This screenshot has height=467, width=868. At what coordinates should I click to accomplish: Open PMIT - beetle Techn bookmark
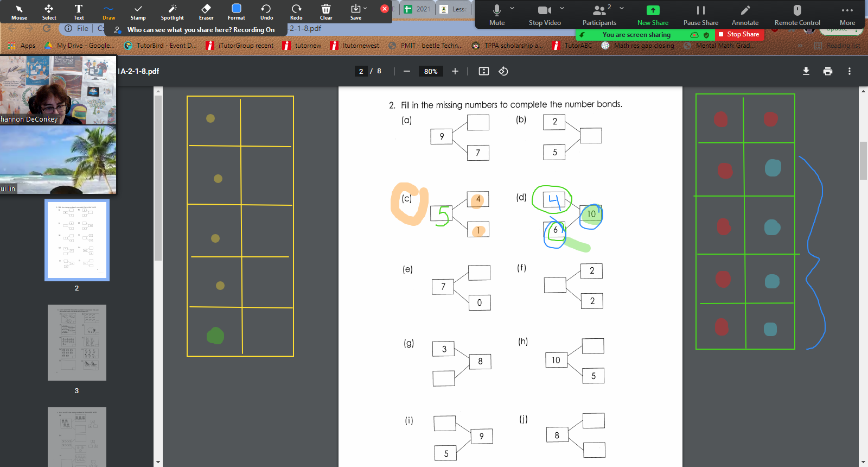[426, 46]
